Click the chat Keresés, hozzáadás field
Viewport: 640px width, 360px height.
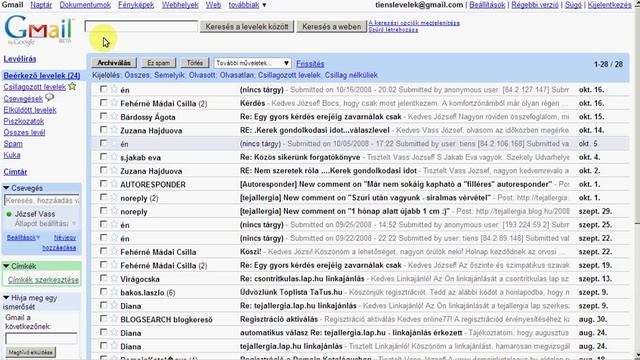coord(42,200)
